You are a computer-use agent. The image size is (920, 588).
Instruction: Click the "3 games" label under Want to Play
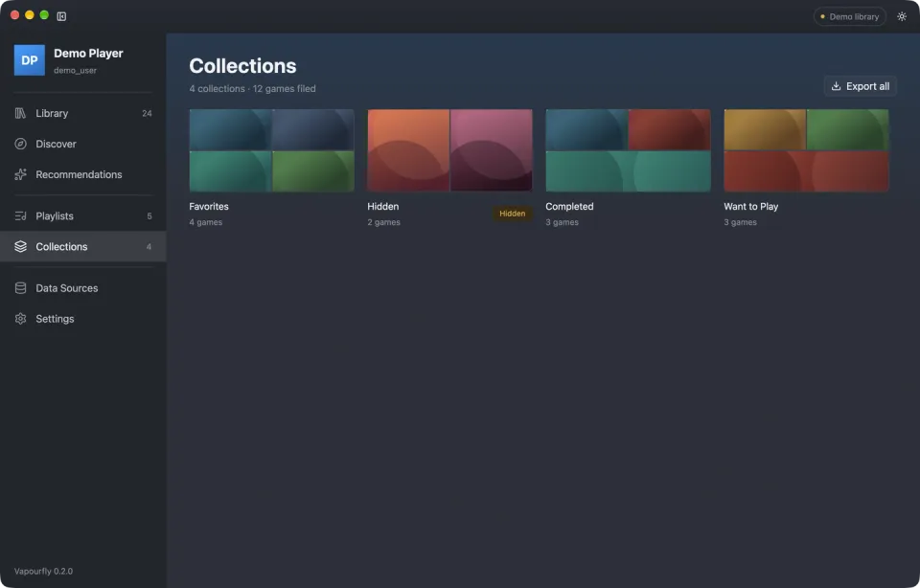740,222
